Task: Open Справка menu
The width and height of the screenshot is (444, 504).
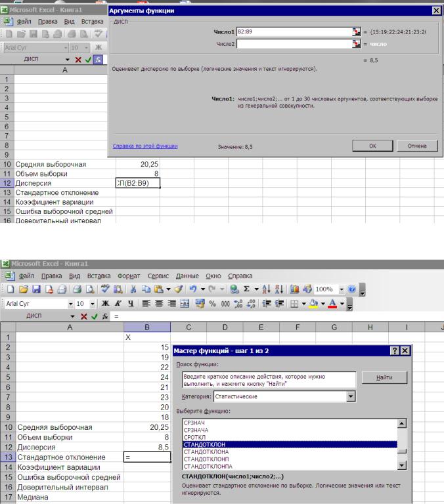Action: tap(240, 276)
